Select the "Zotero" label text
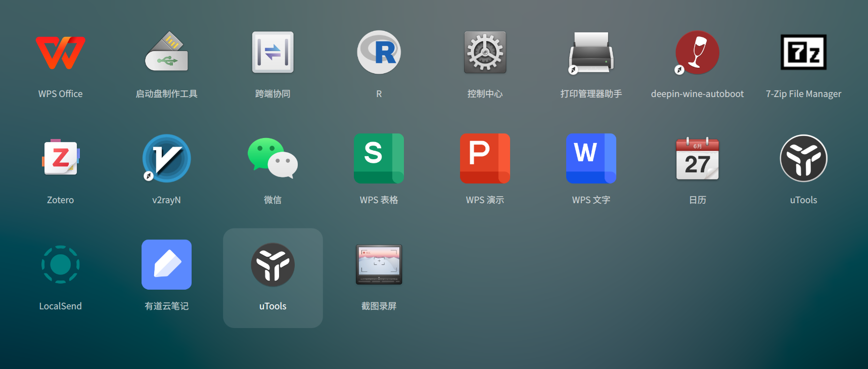 [x=61, y=200]
